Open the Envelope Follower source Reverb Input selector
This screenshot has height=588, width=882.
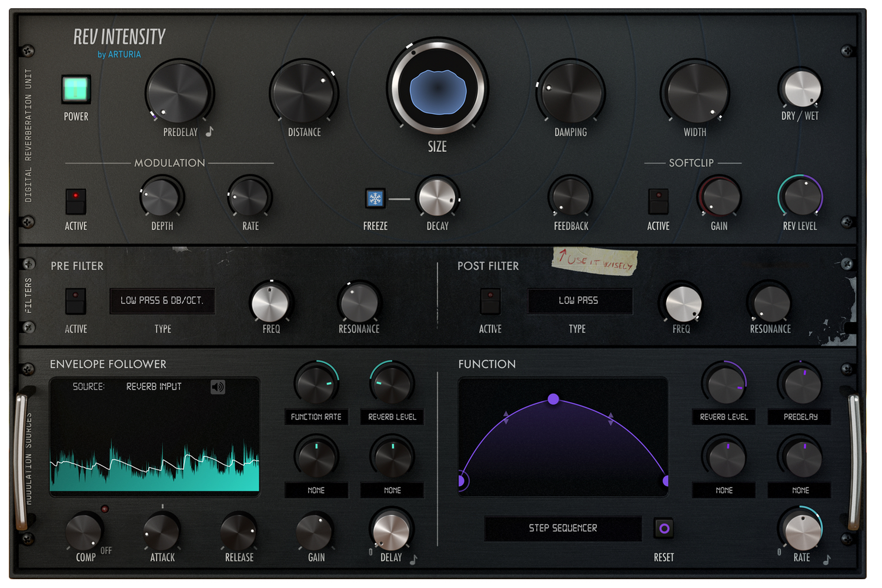[154, 386]
